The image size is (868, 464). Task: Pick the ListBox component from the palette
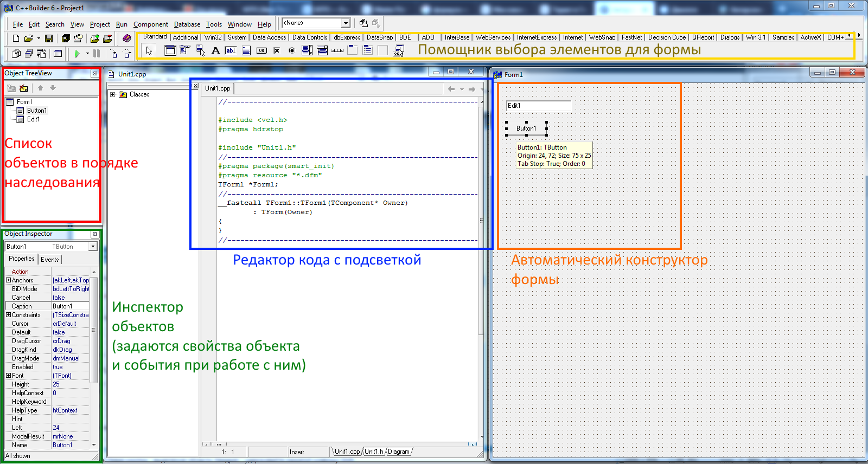pos(307,50)
